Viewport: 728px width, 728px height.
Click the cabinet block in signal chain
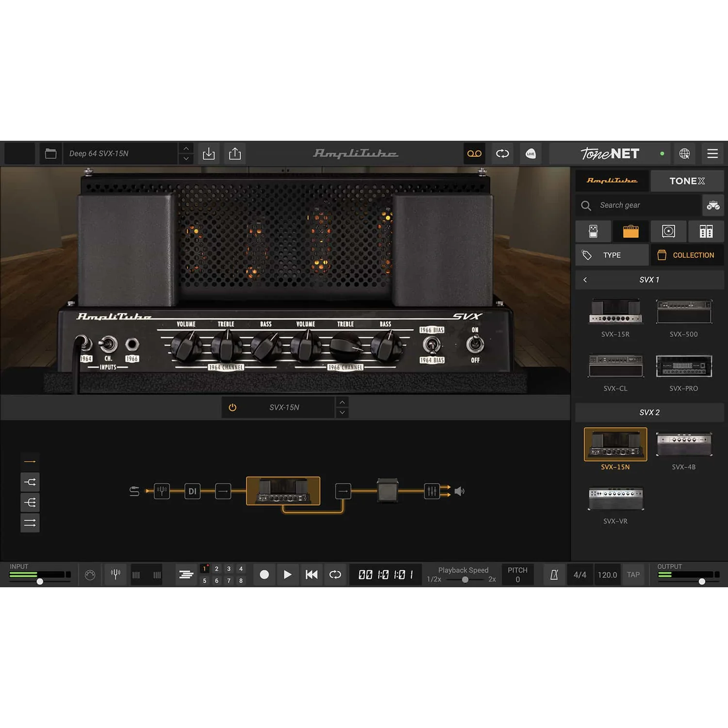pyautogui.click(x=387, y=490)
